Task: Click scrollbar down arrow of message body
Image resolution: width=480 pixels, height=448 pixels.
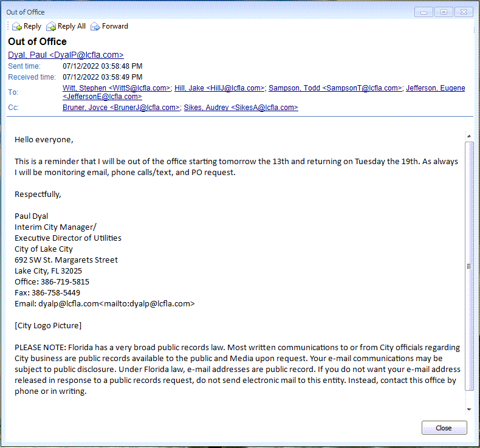Action: click(469, 410)
